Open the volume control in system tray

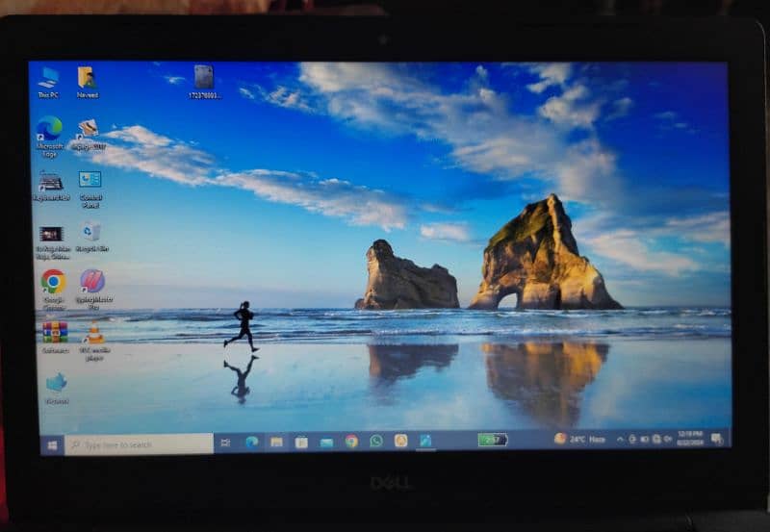pyautogui.click(x=668, y=440)
